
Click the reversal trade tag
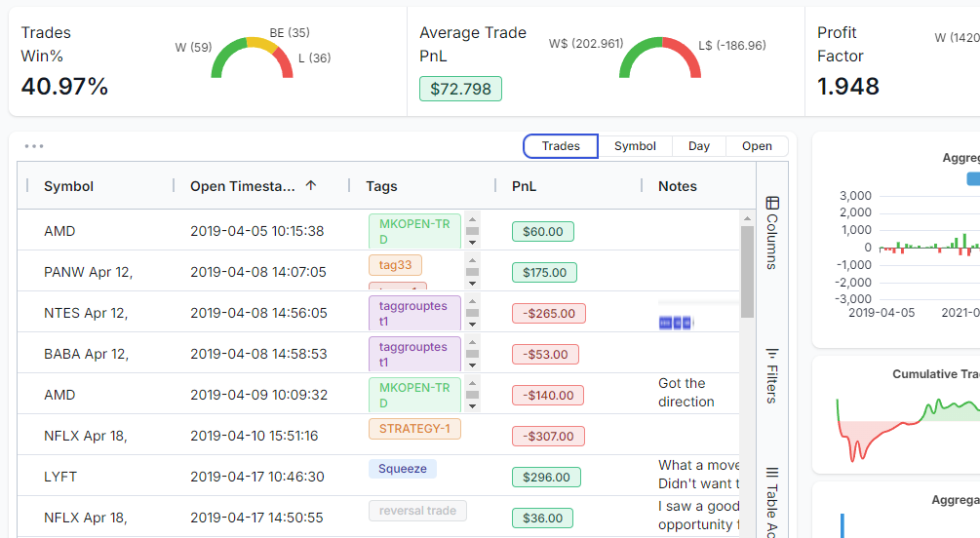pyautogui.click(x=417, y=511)
